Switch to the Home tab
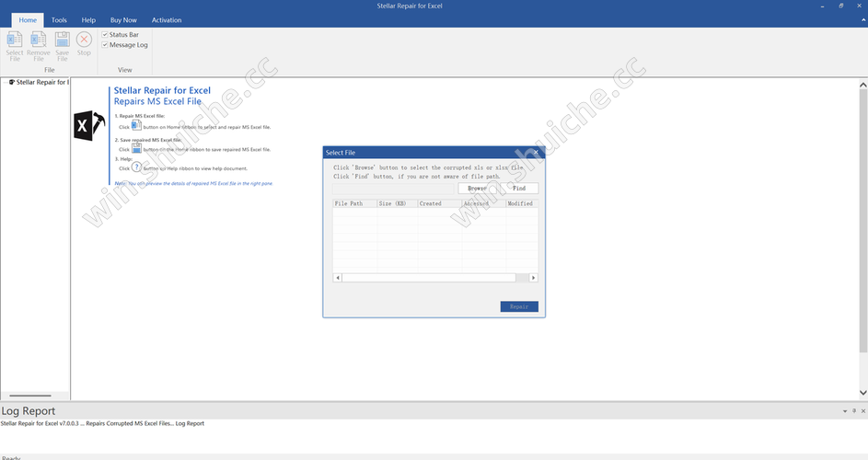The height and width of the screenshot is (460, 868). pyautogui.click(x=28, y=20)
